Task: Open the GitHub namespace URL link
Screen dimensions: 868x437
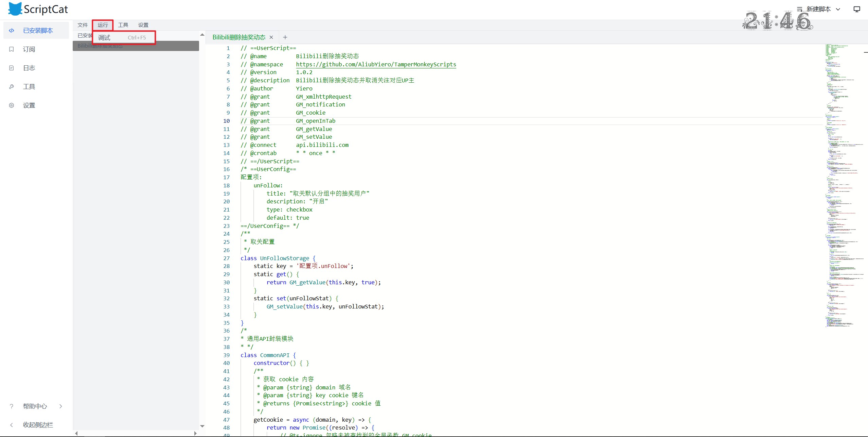Action: 376,64
